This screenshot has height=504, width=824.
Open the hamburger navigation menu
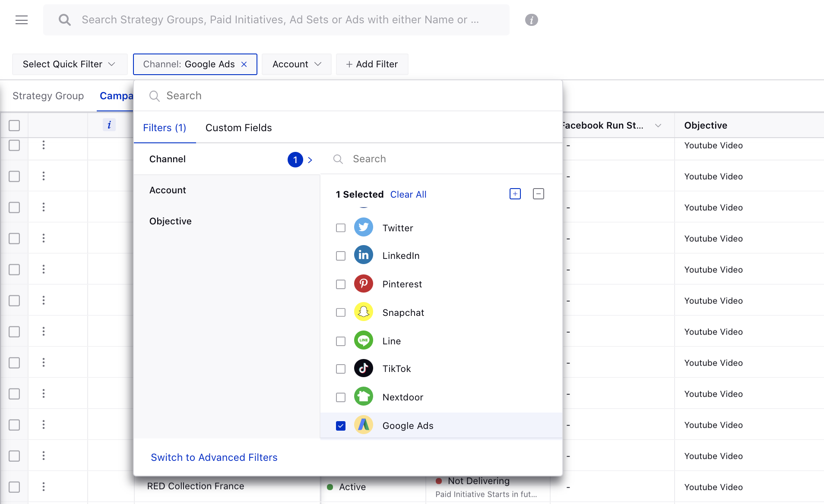click(x=22, y=20)
